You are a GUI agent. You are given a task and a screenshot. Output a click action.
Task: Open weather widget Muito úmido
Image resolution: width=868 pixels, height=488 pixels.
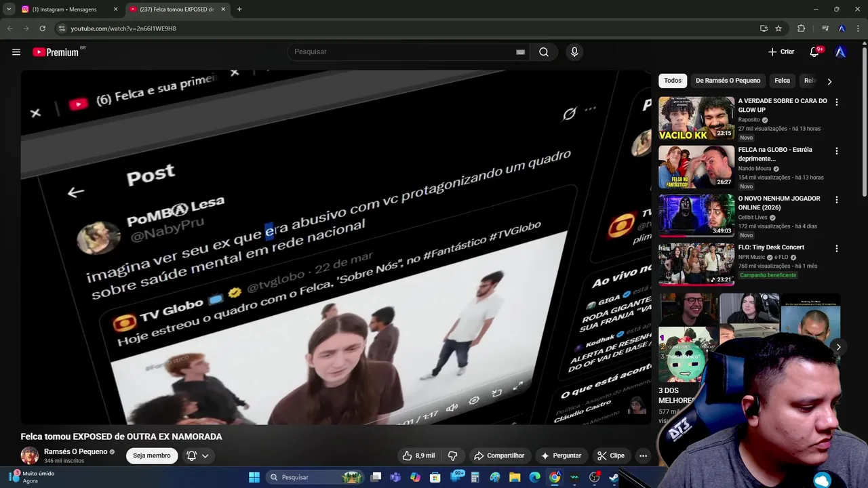tap(32, 477)
